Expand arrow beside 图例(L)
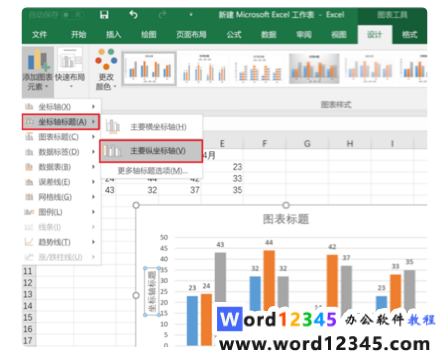The width and height of the screenshot is (440, 360). (93, 212)
